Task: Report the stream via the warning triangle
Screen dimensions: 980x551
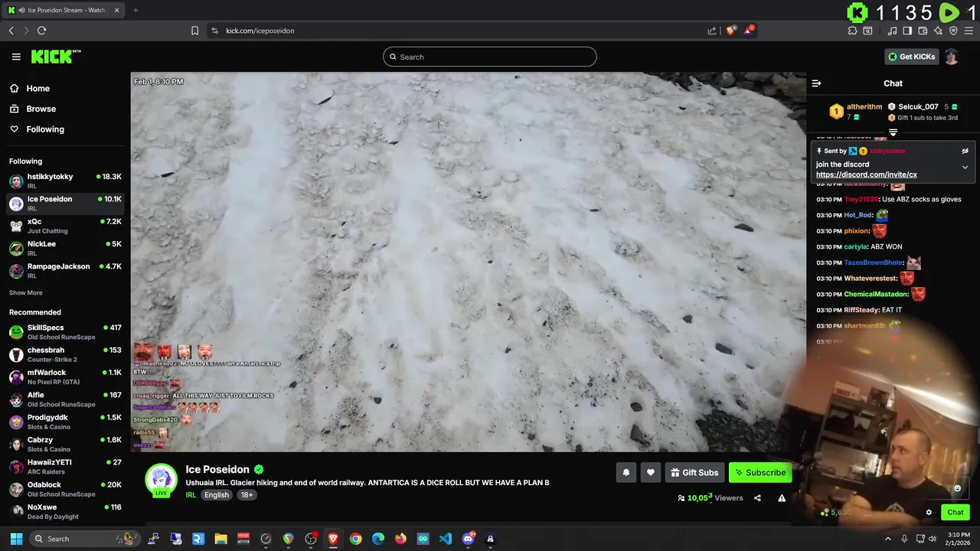Action: point(782,498)
